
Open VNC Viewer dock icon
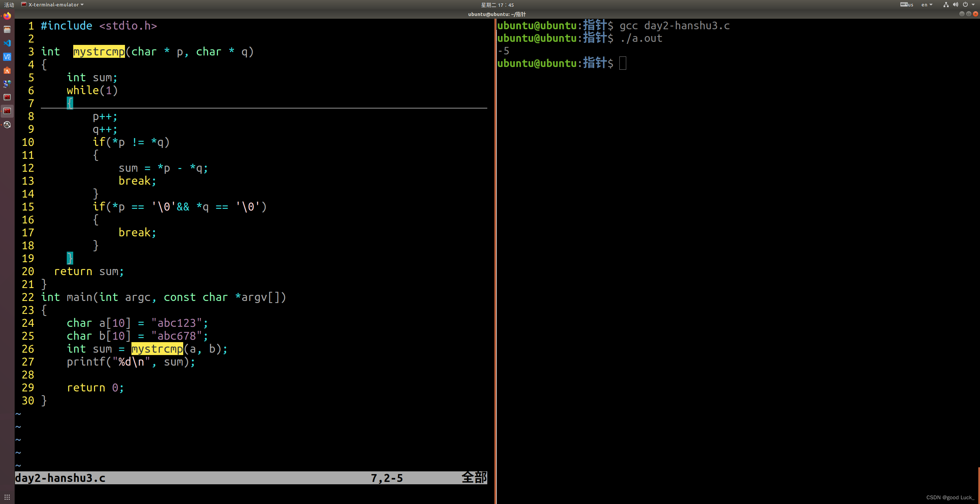click(x=7, y=57)
